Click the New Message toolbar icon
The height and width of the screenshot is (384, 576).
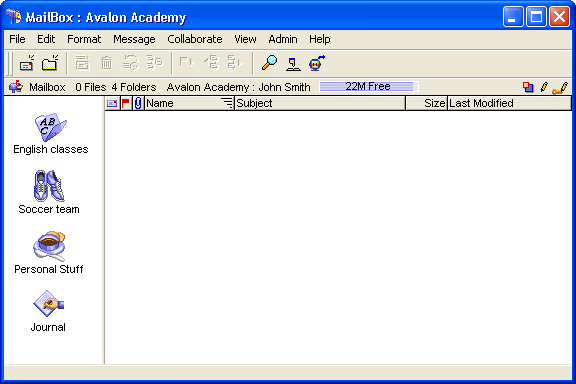coord(27,63)
